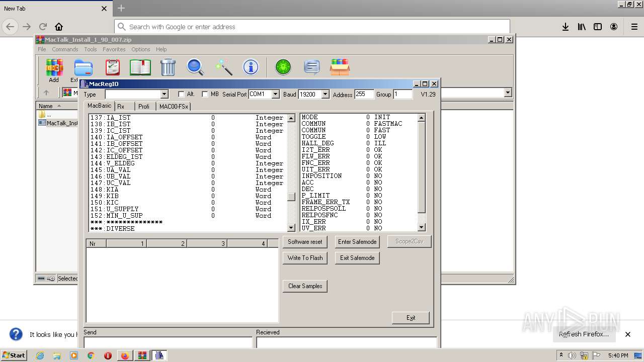Open the Serial Port COM1 dropdown

click(x=275, y=94)
